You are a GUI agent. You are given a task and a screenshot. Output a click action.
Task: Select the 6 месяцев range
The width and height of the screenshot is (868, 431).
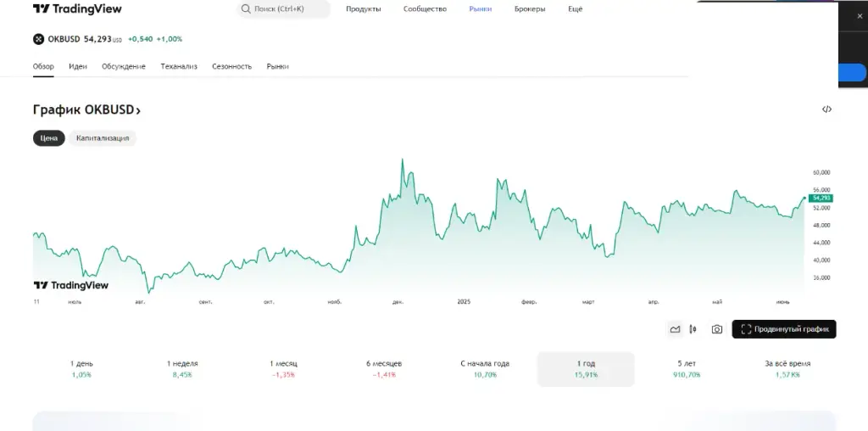[384, 369]
